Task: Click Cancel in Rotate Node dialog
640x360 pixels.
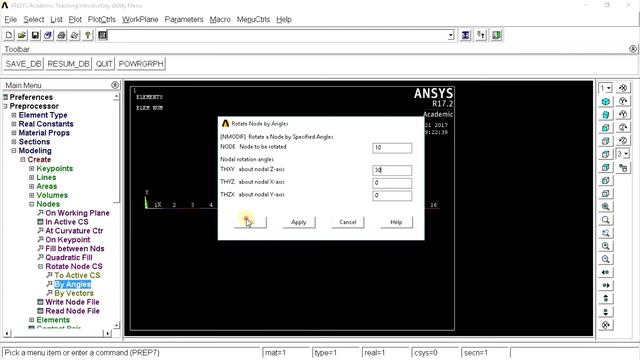Action: pos(348,222)
